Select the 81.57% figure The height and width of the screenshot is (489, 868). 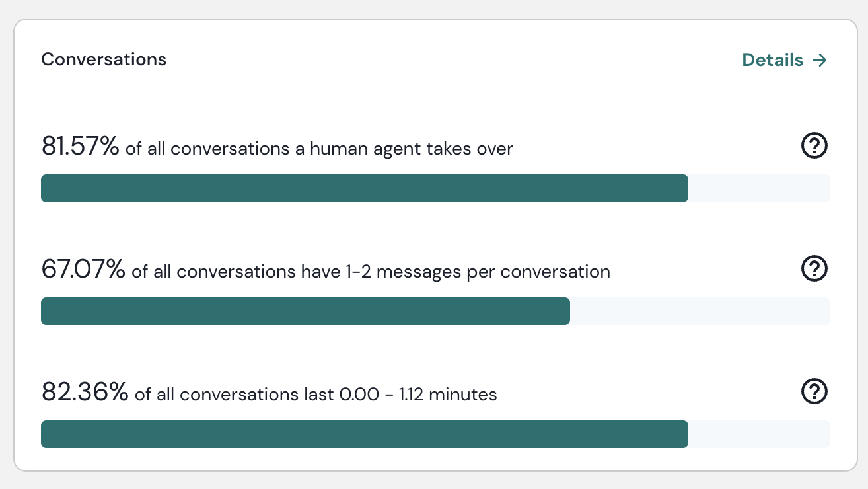coord(80,146)
